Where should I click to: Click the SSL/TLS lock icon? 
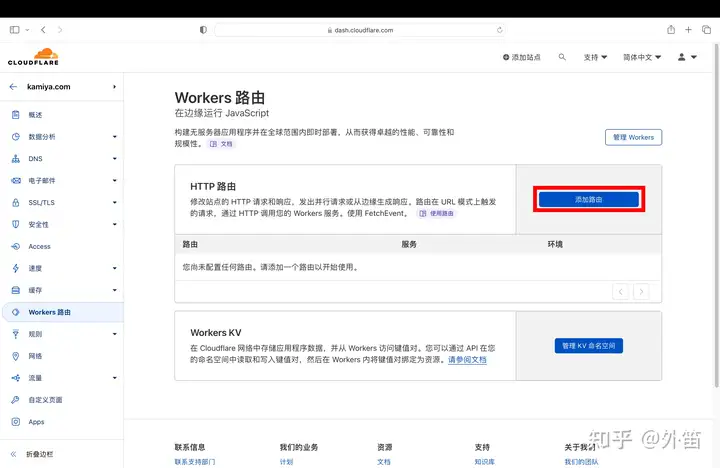[x=16, y=203]
